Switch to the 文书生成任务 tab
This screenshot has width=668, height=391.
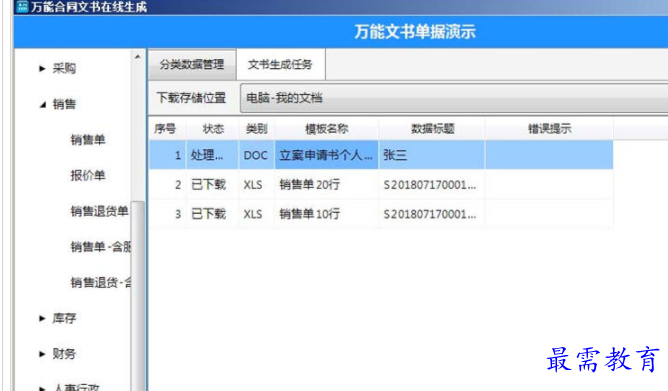280,65
